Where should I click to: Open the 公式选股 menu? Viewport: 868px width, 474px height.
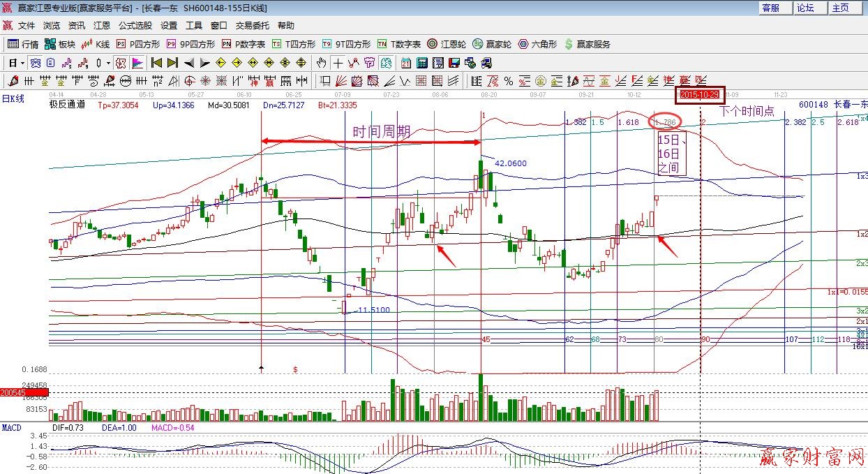[135, 25]
